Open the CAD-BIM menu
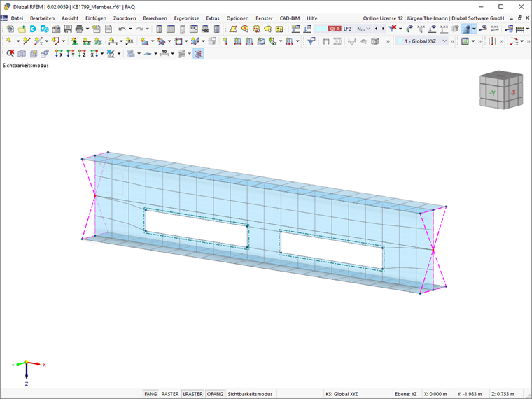This screenshot has height=399, width=532. (289, 18)
